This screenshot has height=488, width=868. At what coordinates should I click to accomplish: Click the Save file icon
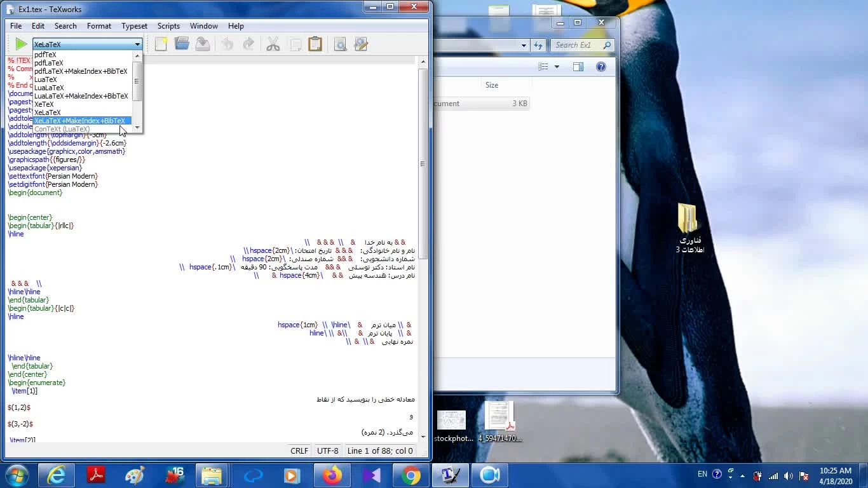[x=203, y=44]
